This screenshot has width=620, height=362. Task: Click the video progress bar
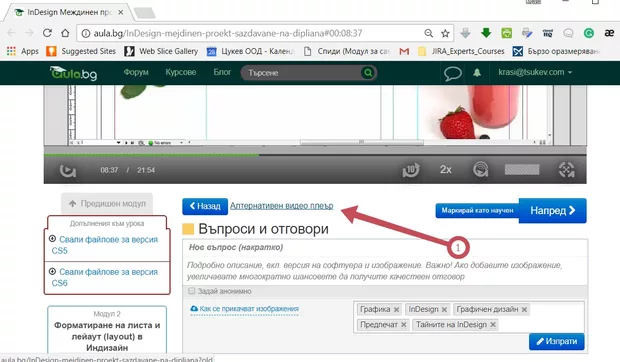point(315,155)
